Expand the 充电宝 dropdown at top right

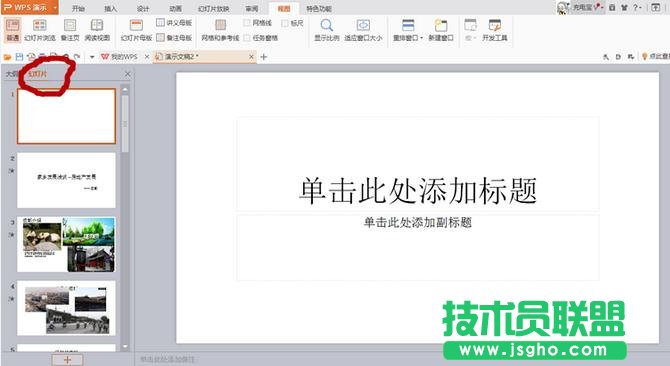coord(602,8)
